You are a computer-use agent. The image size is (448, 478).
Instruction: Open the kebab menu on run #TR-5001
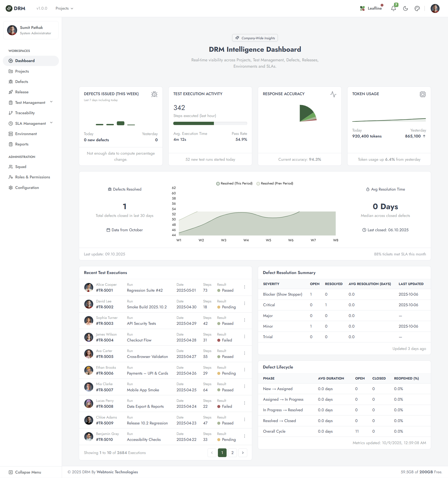pos(245,287)
